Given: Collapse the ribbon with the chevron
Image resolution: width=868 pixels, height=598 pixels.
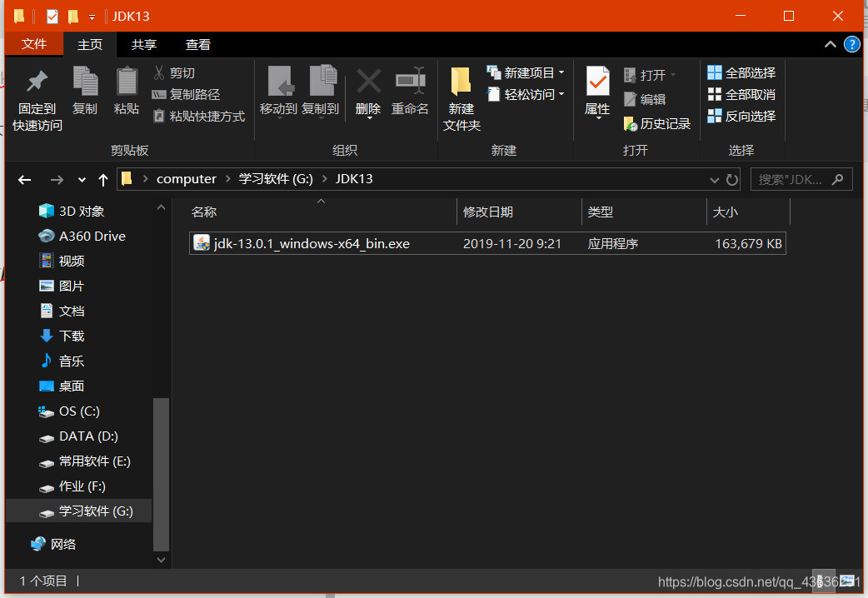Looking at the screenshot, I should pos(830,44).
